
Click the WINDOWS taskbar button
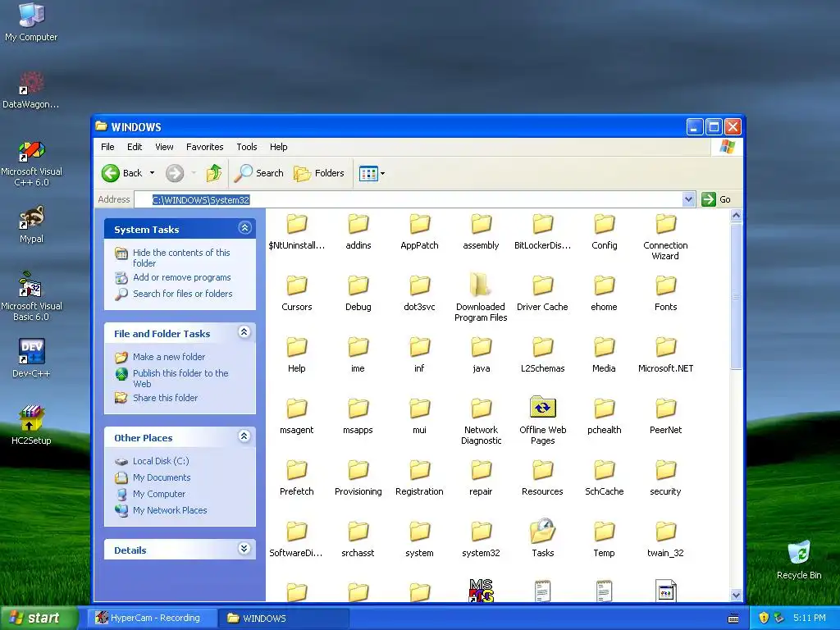(284, 619)
